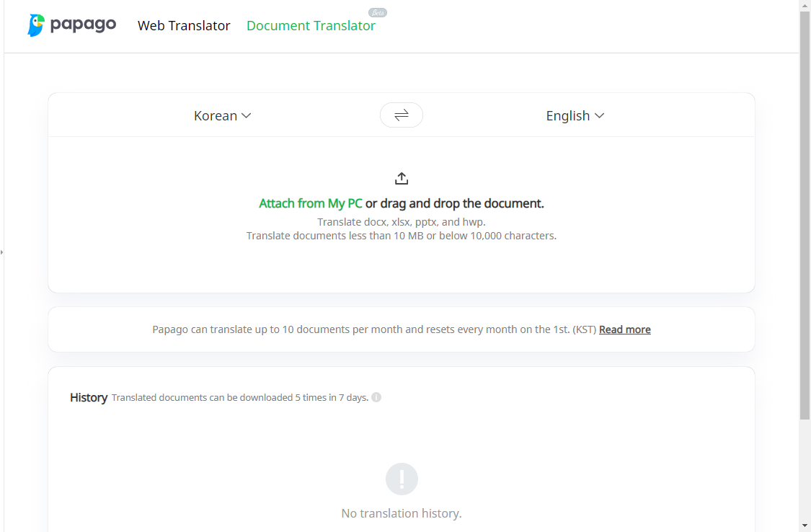Click the upload arrow icon
811x532 pixels.
coord(402,178)
